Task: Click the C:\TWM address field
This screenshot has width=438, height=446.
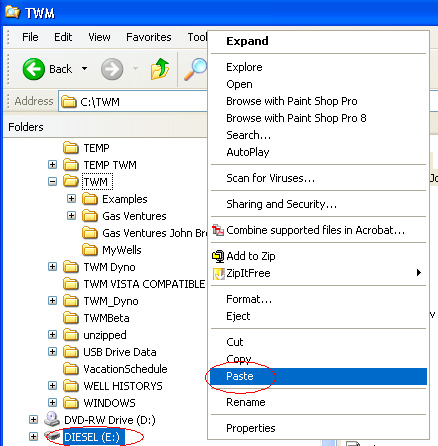Action: 133,102
